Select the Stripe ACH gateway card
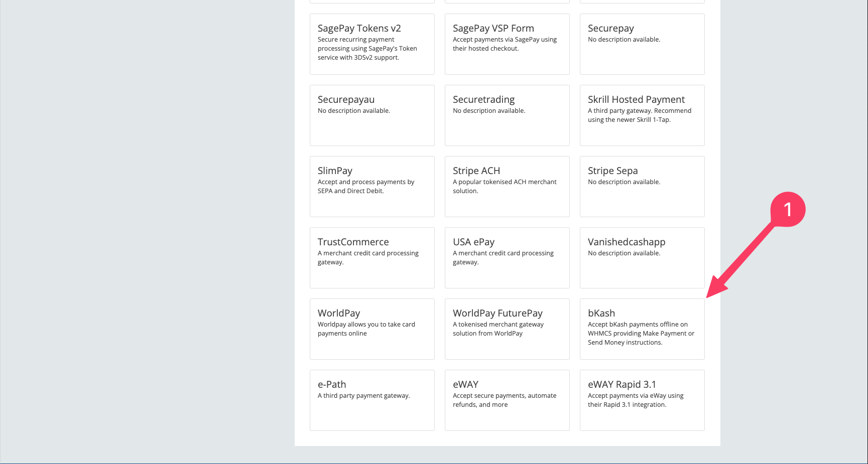This screenshot has width=868, height=464. 507,187
